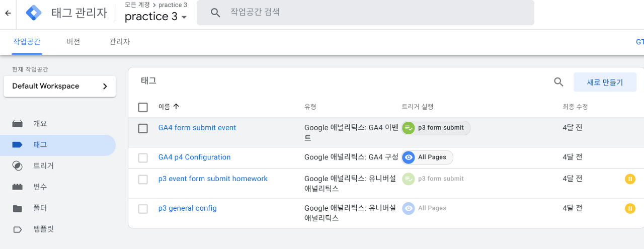Screen dimensions: 644x249
Task: Click the All Pages trigger chip in the GA4 p4 Configuration row
Action: pyautogui.click(x=427, y=157)
